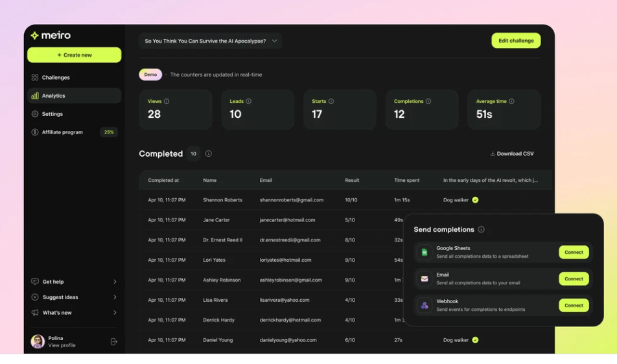Click the Settings gear icon
617x364 pixels.
(35, 114)
